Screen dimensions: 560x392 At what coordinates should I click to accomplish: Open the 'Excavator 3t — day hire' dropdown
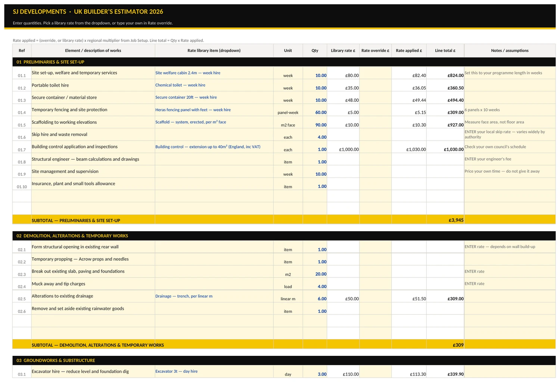pos(214,371)
